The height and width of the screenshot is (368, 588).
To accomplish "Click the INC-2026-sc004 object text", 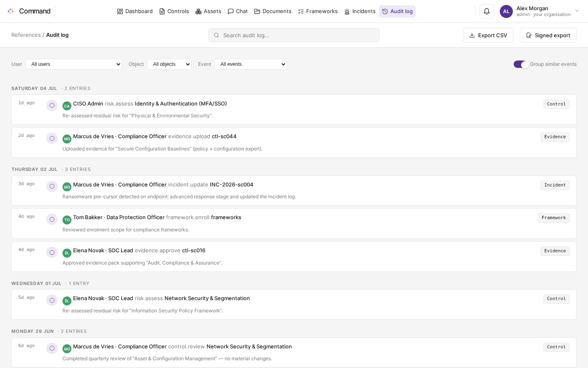I will (x=232, y=185).
